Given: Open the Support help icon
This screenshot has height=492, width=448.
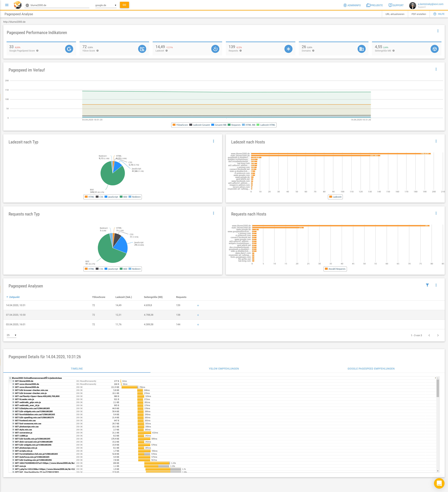Looking at the screenshot, I should point(390,5).
